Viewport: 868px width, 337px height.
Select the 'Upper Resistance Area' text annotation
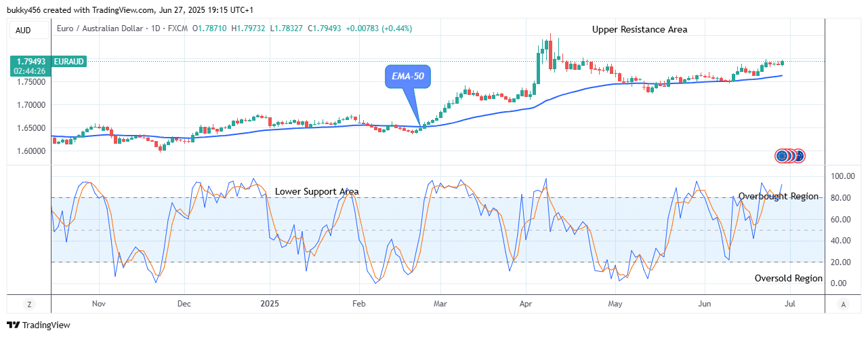640,29
